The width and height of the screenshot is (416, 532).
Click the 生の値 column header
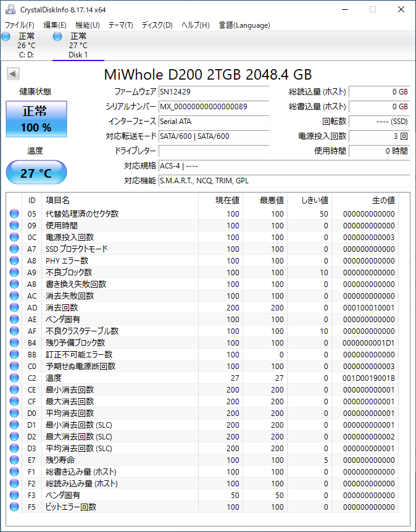pyautogui.click(x=365, y=201)
